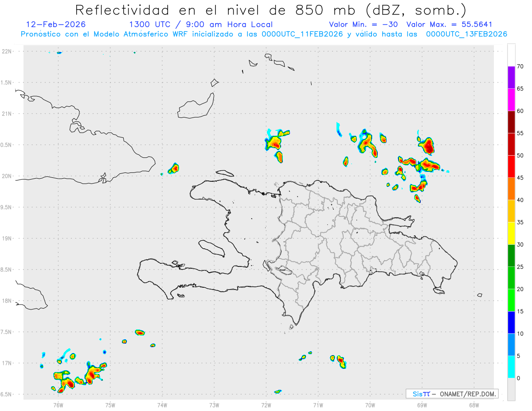Click the magenta 60–65 dBZ colorbar band
The height and width of the screenshot is (411, 532).
coord(511,100)
